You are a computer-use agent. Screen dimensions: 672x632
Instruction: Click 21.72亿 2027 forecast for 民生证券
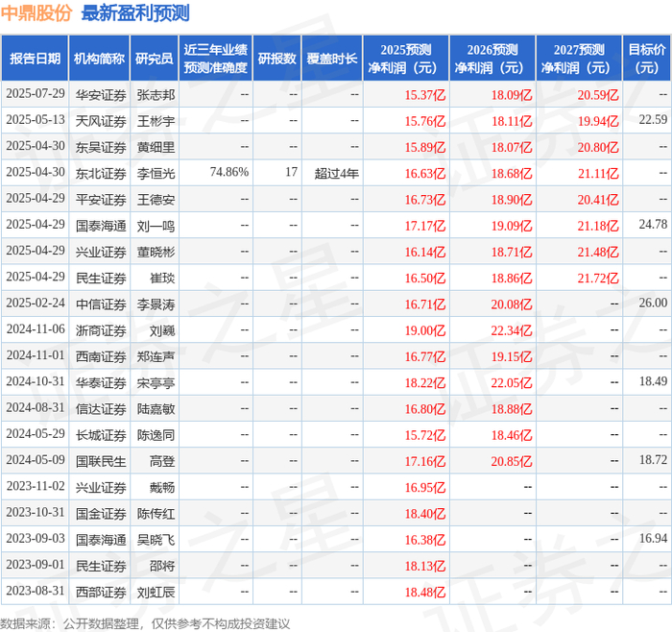(598, 279)
